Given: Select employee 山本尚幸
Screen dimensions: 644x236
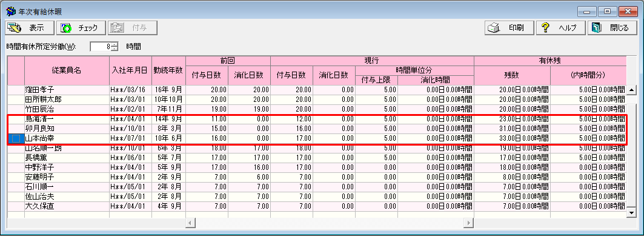Looking at the screenshot, I should (67, 138).
